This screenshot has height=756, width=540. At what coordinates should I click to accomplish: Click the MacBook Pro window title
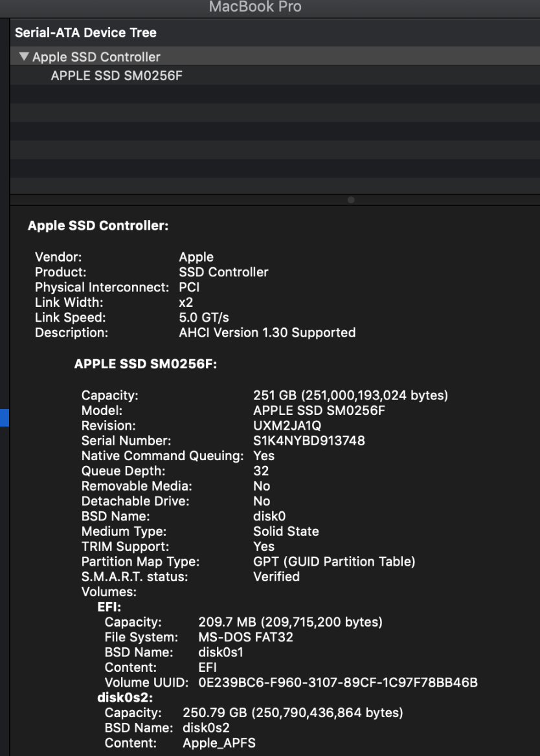255,6
